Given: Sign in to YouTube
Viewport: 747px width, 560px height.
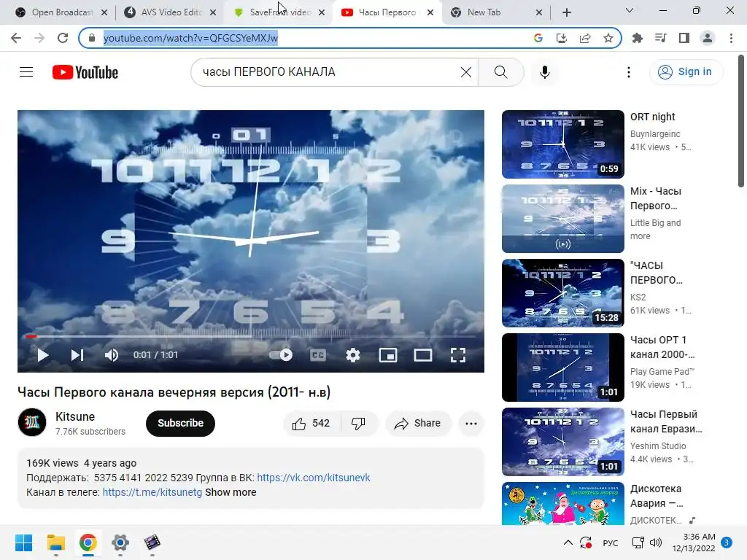Looking at the screenshot, I should (x=686, y=72).
